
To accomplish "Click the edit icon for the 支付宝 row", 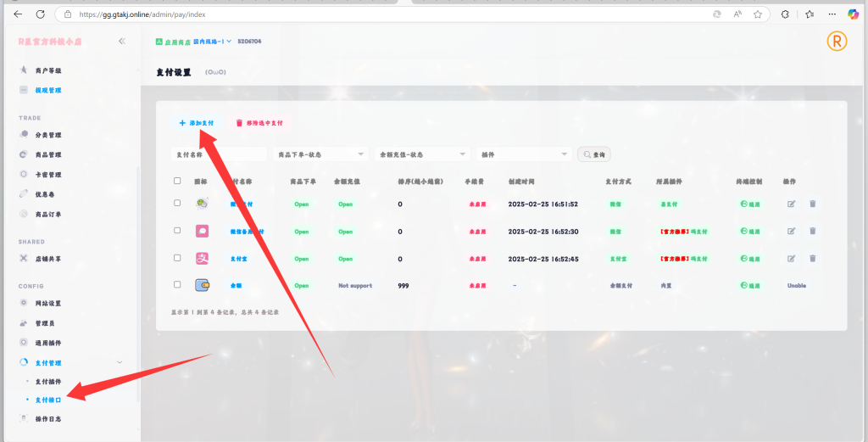I will pos(792,258).
